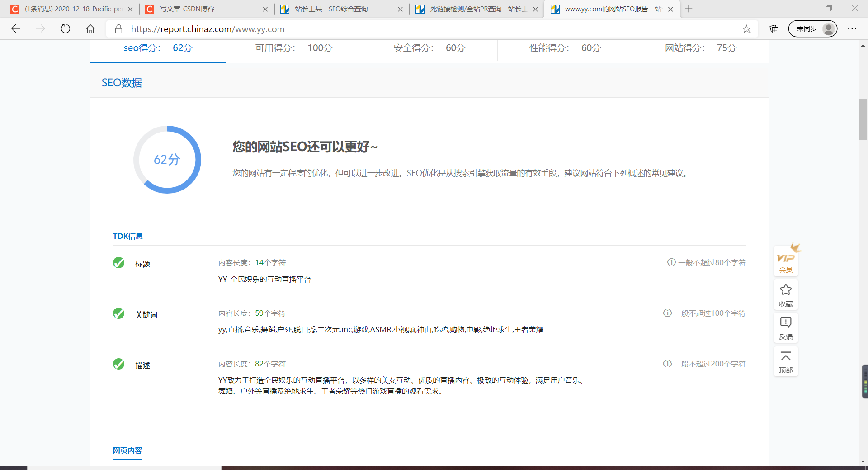Click the 顶部 back-to-top icon
The image size is (868, 470).
(786, 361)
